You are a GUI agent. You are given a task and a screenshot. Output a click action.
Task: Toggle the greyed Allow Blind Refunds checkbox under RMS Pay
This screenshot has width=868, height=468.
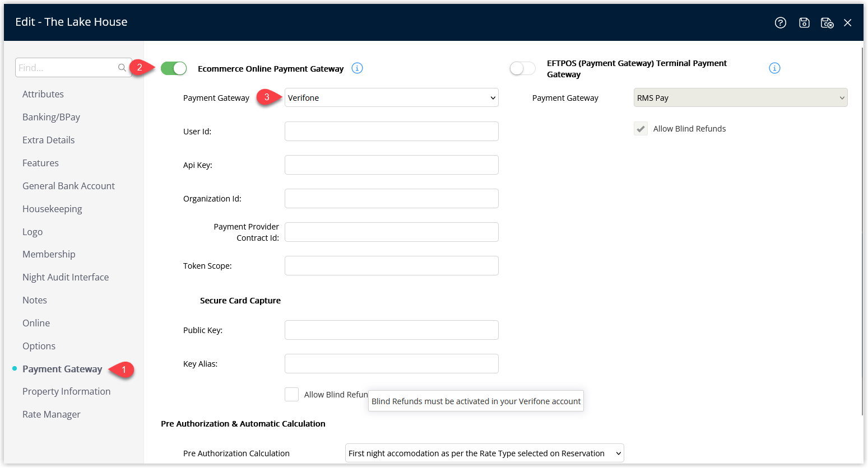pos(640,129)
